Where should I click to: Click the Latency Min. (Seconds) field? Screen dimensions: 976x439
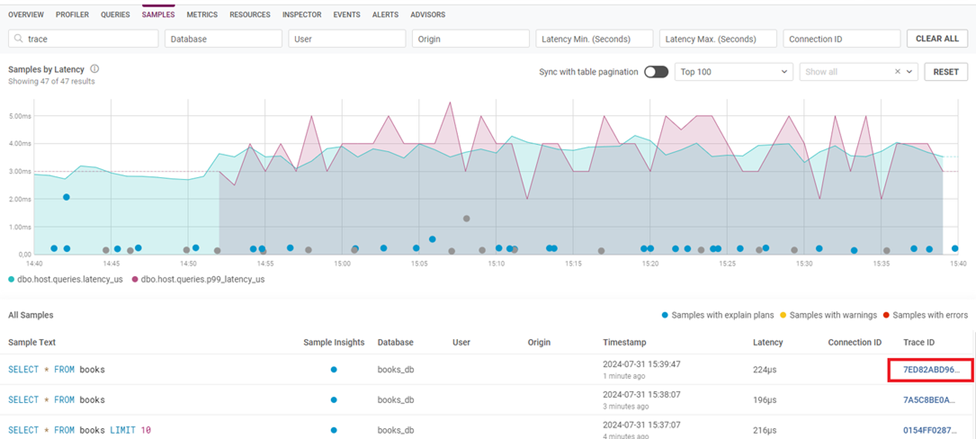tap(594, 39)
